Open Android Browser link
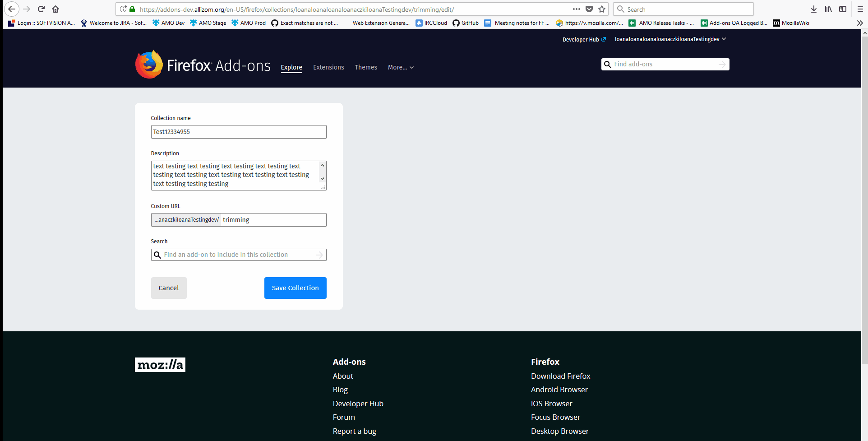Viewport: 868px width, 441px height. [559, 390]
